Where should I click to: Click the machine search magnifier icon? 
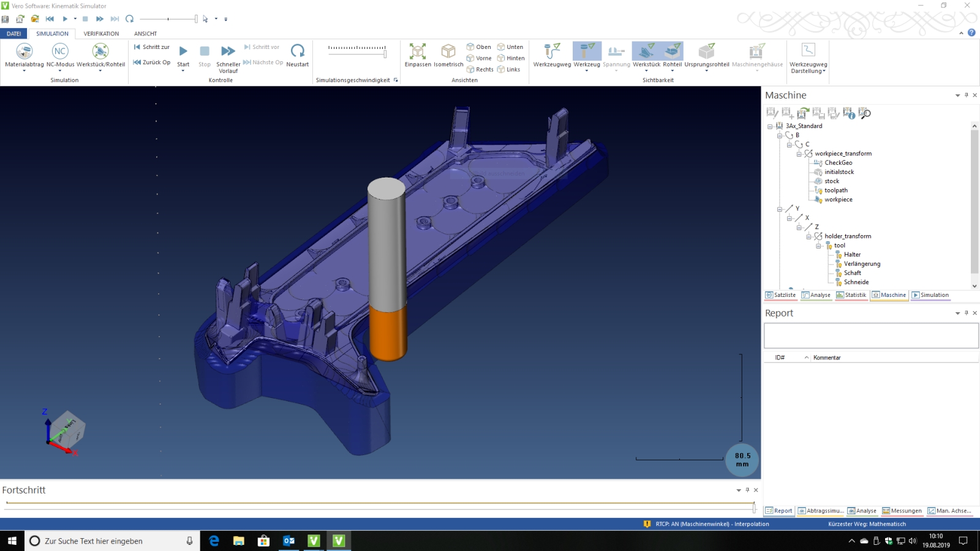click(864, 113)
